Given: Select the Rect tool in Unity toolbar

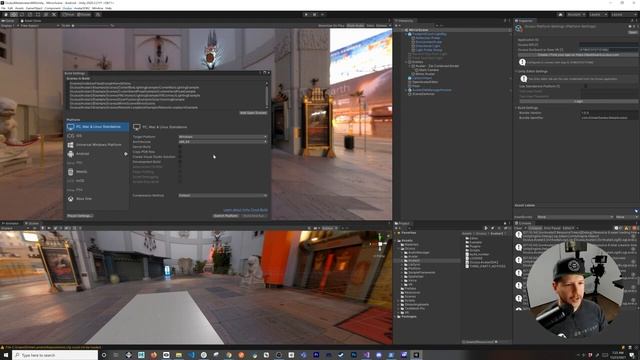Looking at the screenshot, I should 38,14.
